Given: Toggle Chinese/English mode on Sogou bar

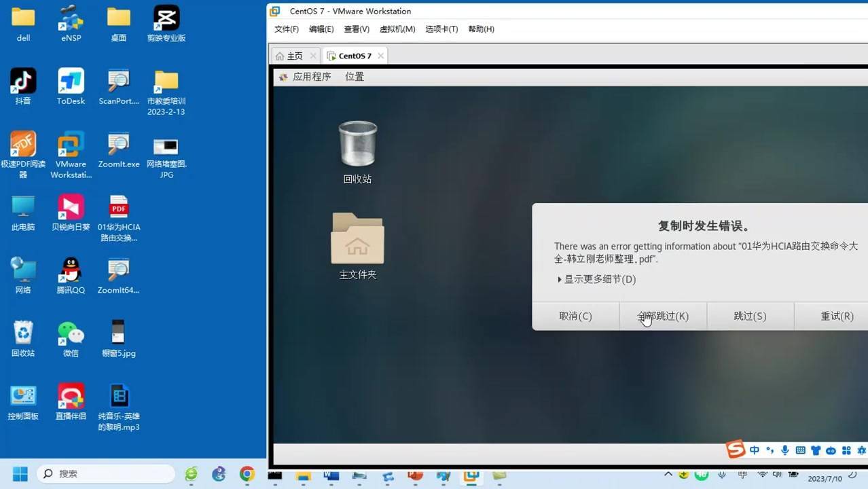Looking at the screenshot, I should click(755, 450).
